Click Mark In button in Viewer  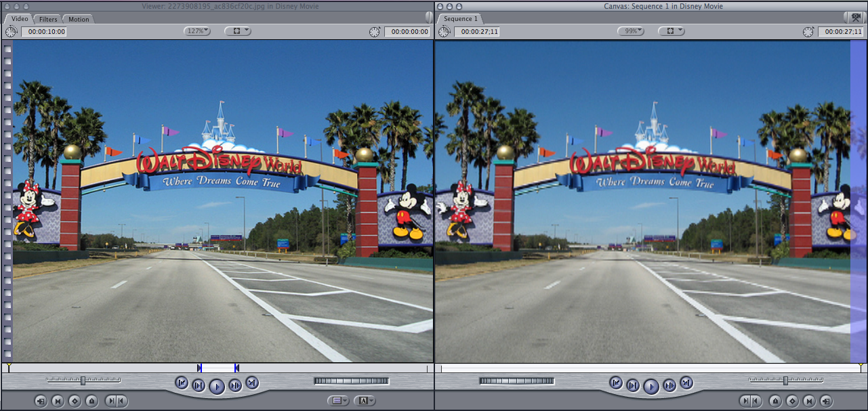pos(110,401)
